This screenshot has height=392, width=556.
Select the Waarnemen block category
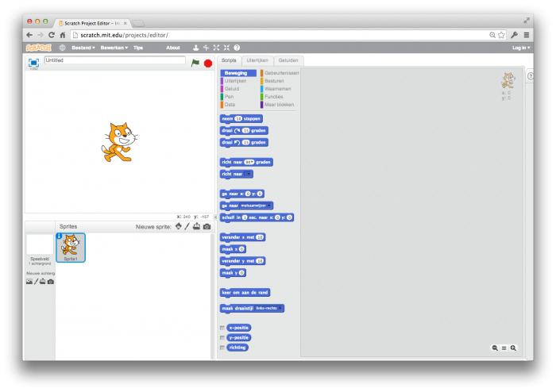click(277, 89)
